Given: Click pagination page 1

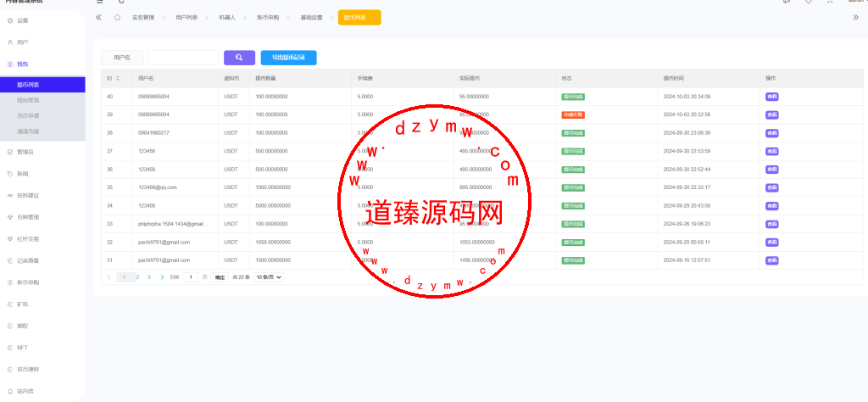Looking at the screenshot, I should (125, 276).
